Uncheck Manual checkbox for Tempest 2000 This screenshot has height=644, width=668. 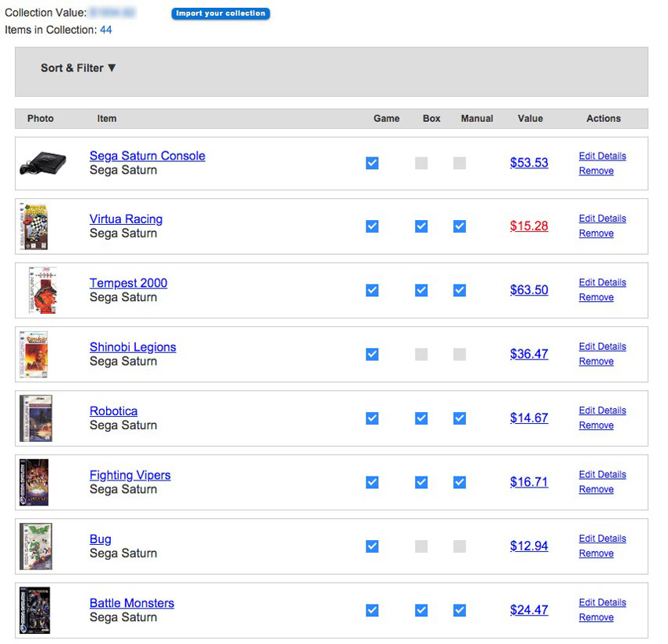(x=459, y=290)
